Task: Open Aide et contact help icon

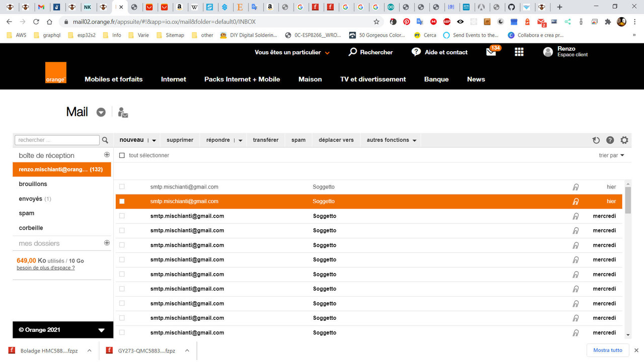Action: [x=416, y=52]
